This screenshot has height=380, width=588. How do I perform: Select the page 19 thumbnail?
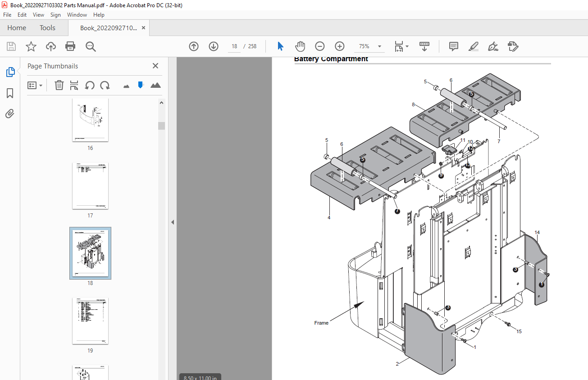point(90,321)
